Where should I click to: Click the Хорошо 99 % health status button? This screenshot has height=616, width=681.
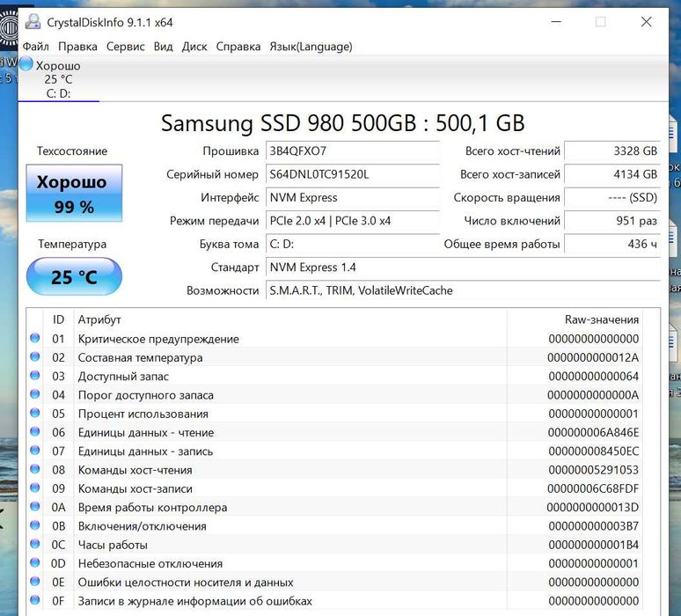[x=74, y=194]
